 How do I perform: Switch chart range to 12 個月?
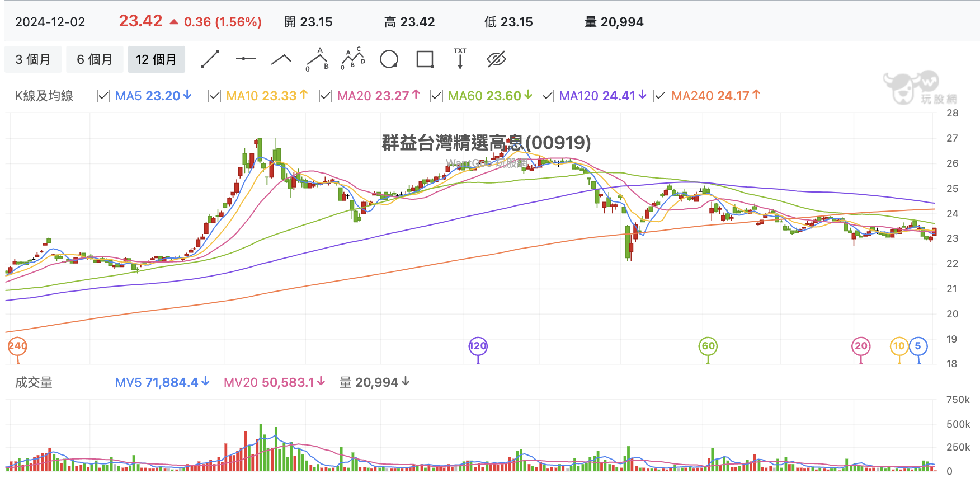157,59
